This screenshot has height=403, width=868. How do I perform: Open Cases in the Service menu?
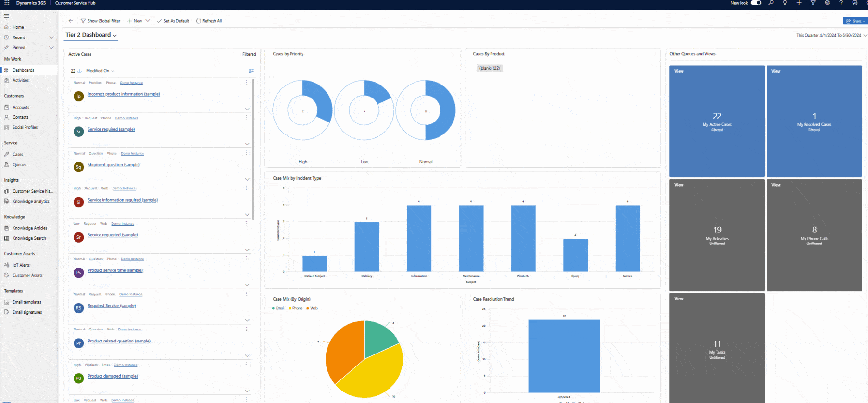(x=18, y=154)
